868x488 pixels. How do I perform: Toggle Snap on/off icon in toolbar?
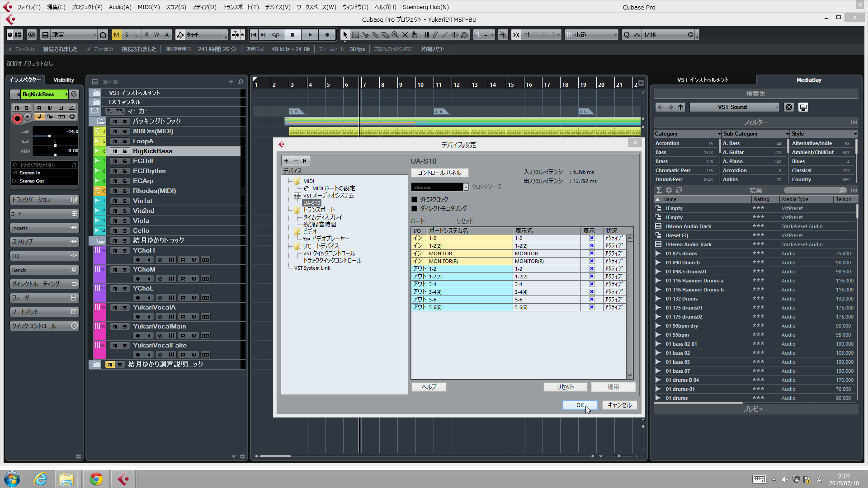coord(516,35)
